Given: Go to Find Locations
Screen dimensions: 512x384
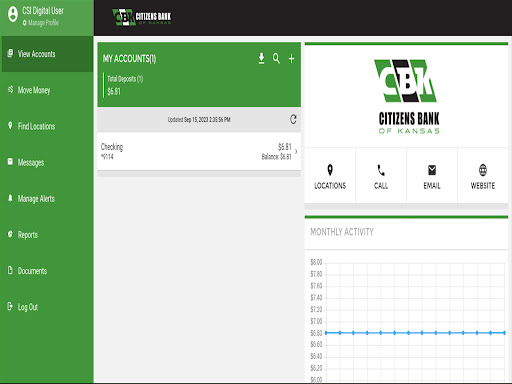Looking at the screenshot, I should click(47, 126).
